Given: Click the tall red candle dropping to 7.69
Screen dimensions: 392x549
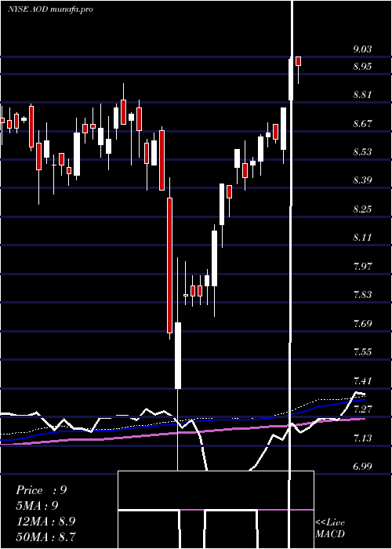Looking at the screenshot, I should click(x=170, y=265).
